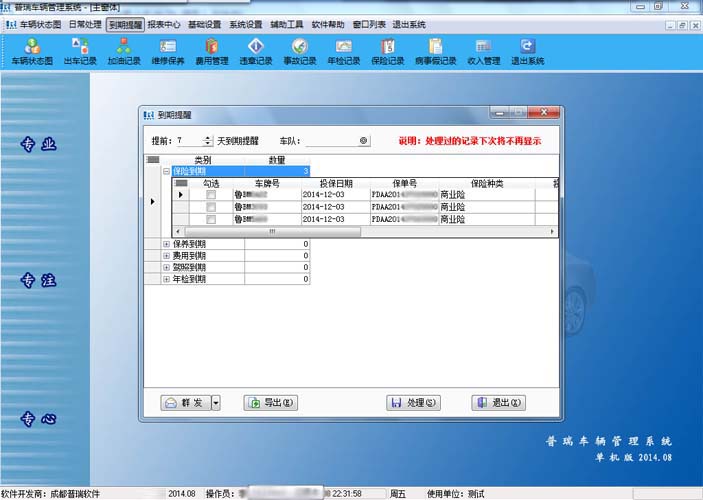Open the 病事假记录 toolbar icon

click(x=435, y=52)
